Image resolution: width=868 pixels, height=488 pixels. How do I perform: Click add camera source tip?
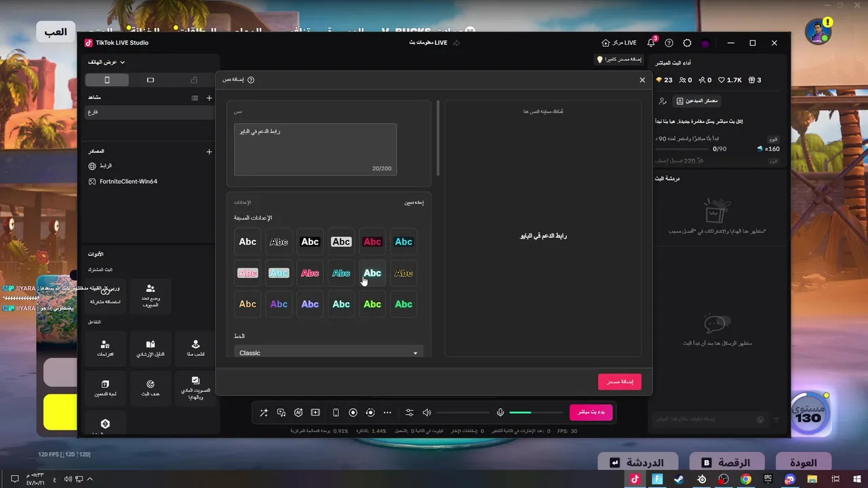(x=618, y=60)
